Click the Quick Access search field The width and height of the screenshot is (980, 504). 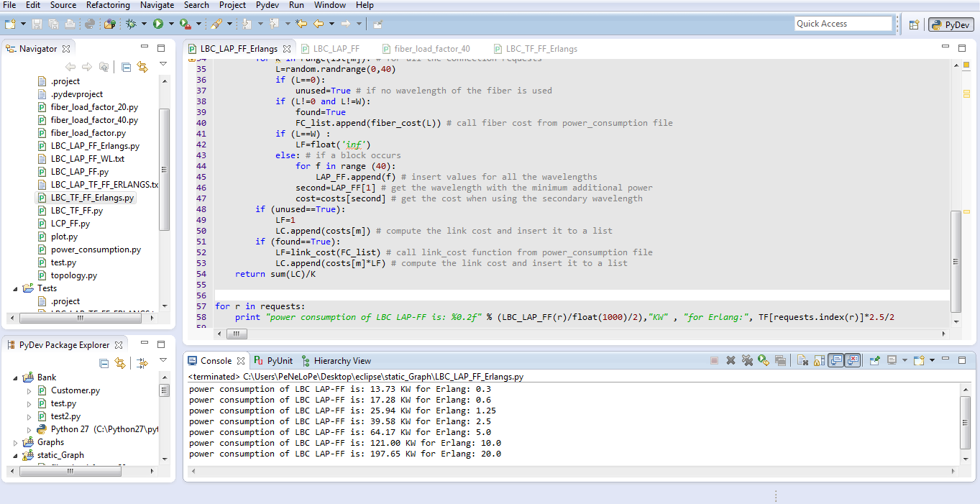click(843, 24)
